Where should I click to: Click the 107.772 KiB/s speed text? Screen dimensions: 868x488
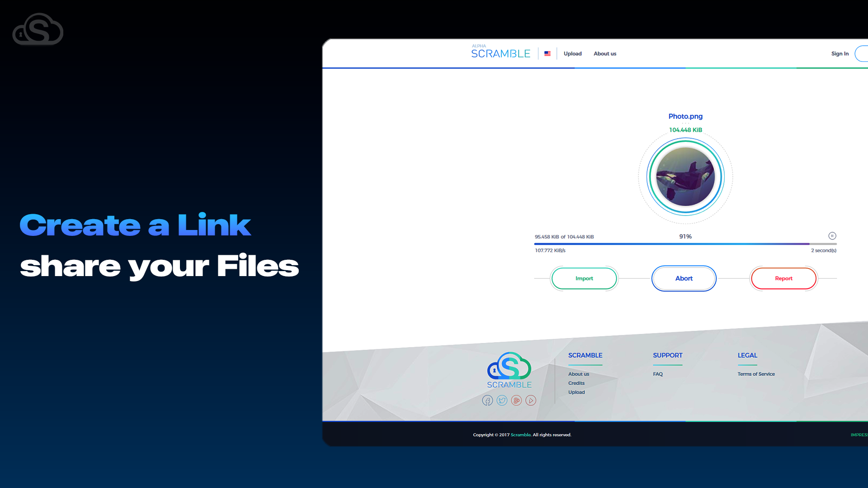[x=550, y=250]
